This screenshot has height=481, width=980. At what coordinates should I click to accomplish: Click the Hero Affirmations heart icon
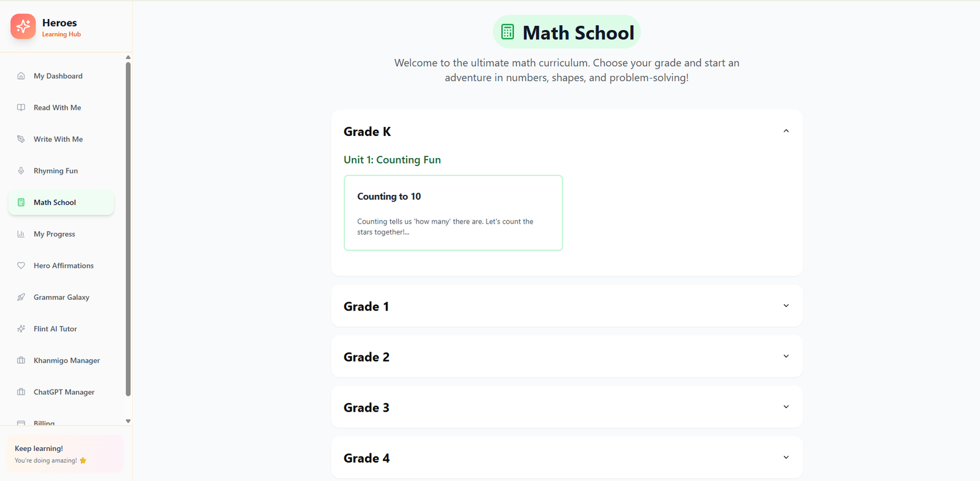click(x=21, y=266)
